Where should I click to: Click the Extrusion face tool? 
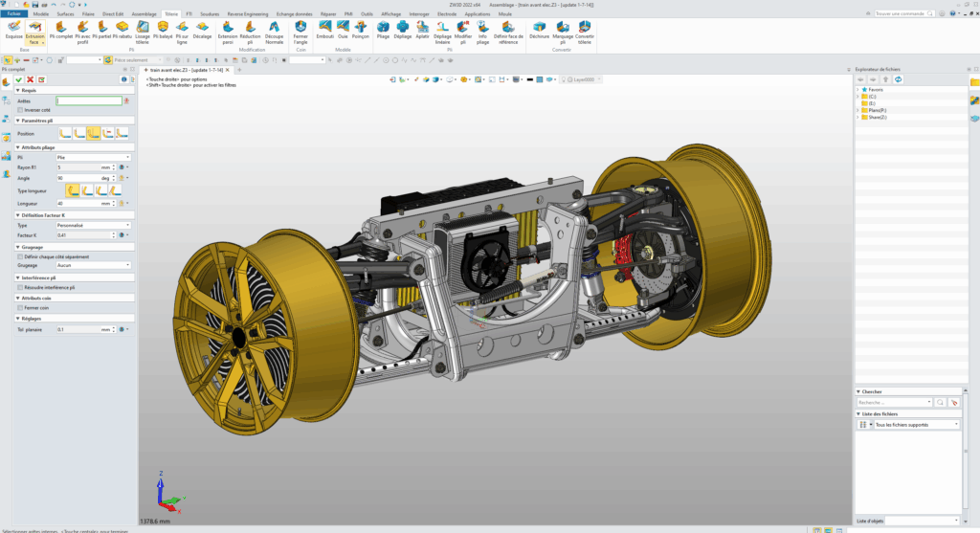pyautogui.click(x=35, y=33)
